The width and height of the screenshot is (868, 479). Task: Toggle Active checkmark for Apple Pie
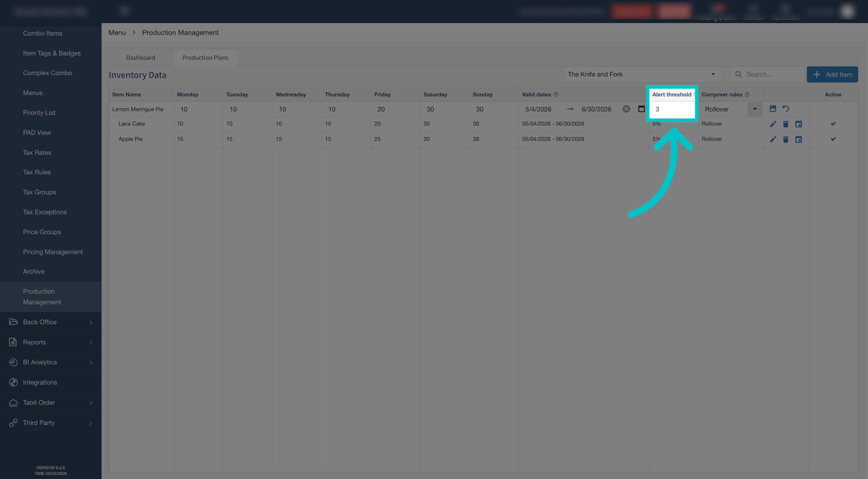point(833,139)
